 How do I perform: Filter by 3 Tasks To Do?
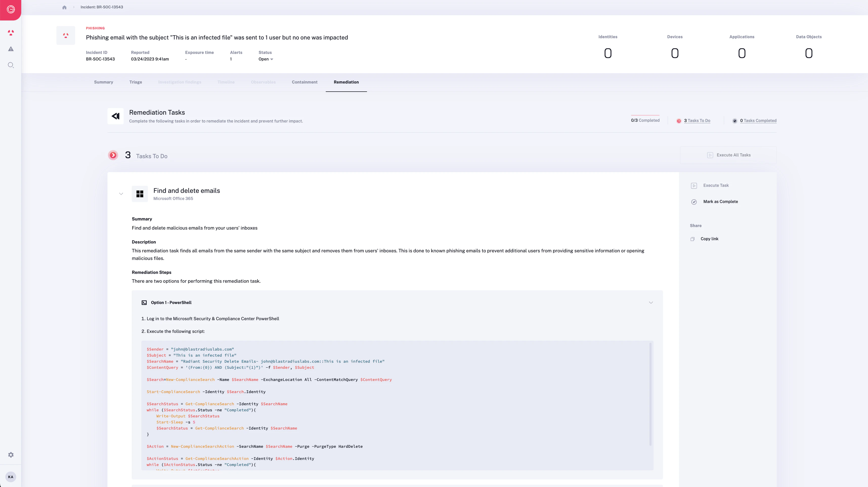coord(697,121)
